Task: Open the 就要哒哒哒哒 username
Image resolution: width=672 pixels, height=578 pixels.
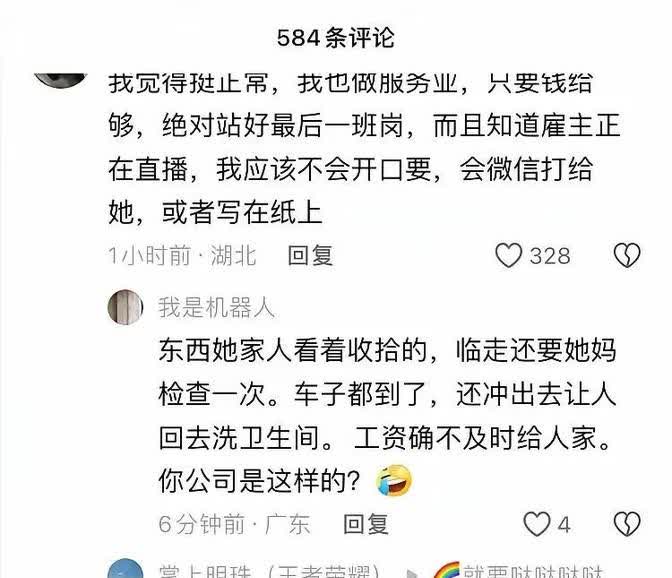Action: (x=533, y=572)
